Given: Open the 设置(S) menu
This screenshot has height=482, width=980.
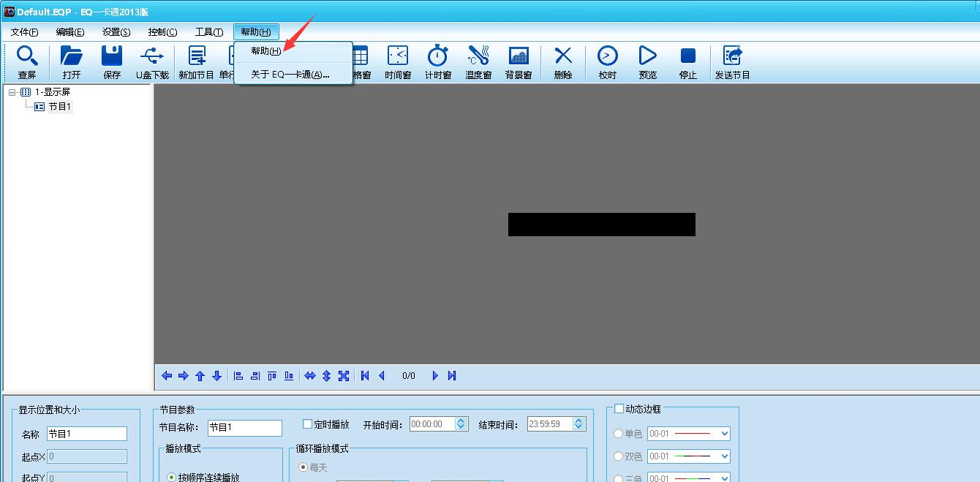Looking at the screenshot, I should tap(116, 32).
